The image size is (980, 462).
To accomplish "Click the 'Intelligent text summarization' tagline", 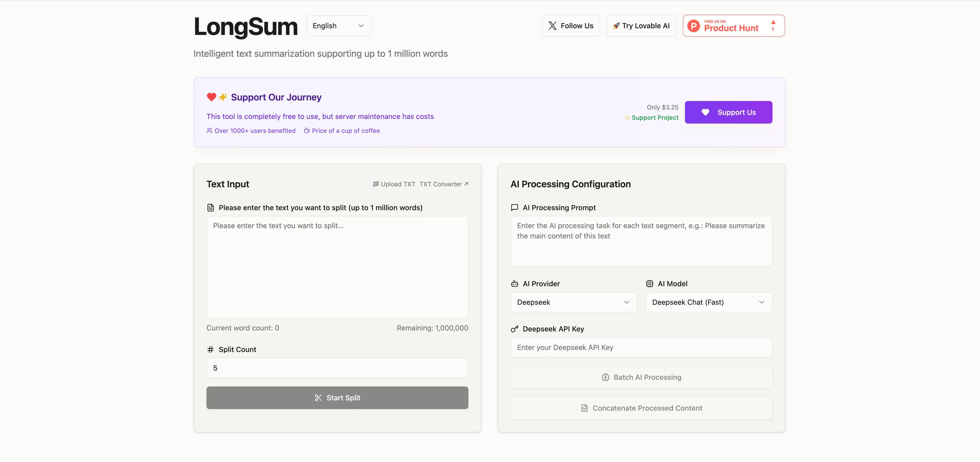I will point(321,54).
